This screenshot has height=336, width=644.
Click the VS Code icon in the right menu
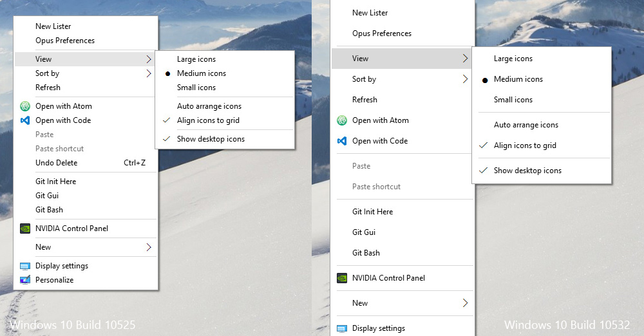click(x=342, y=141)
